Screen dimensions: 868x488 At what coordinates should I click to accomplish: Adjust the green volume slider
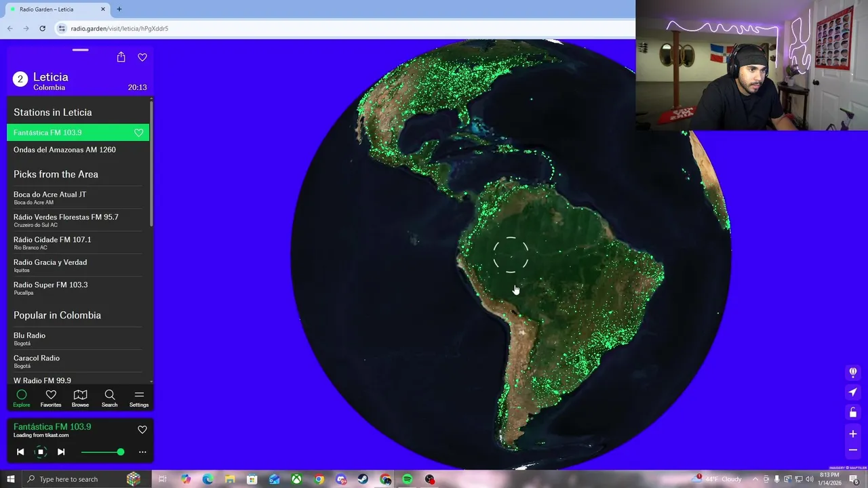click(x=102, y=452)
